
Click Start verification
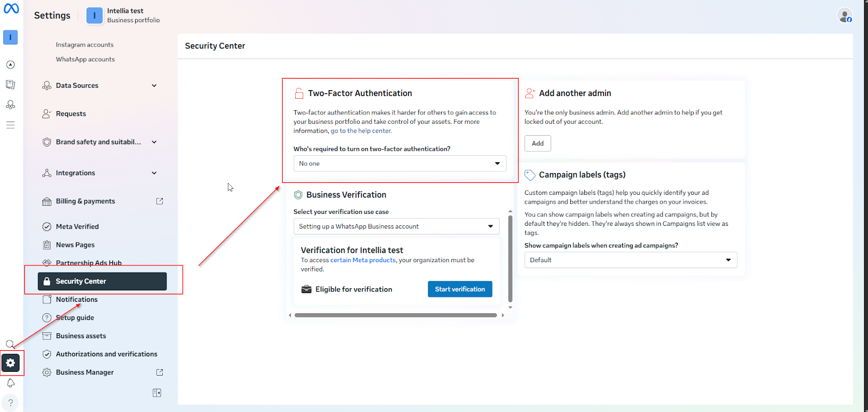(460, 289)
